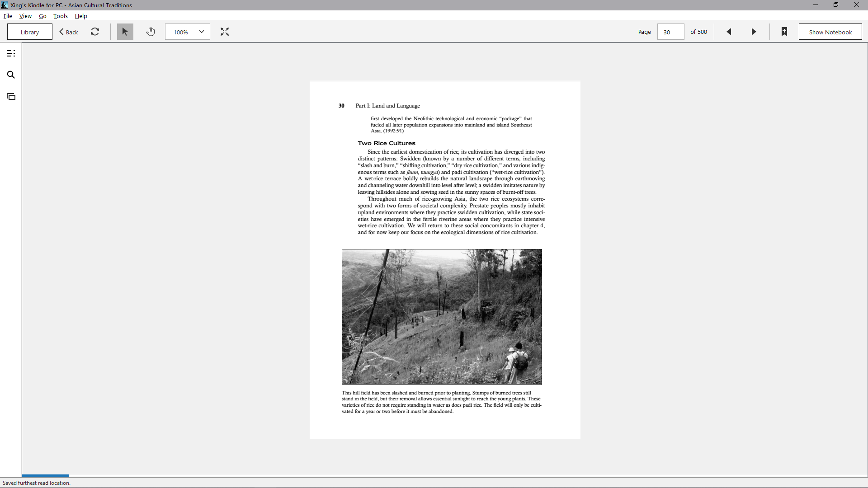Open the Help menu
868x488 pixels.
coord(81,16)
